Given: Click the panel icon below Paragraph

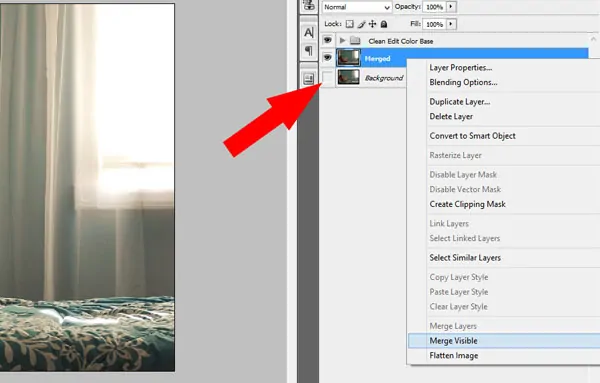Looking at the screenshot, I should click(x=308, y=78).
